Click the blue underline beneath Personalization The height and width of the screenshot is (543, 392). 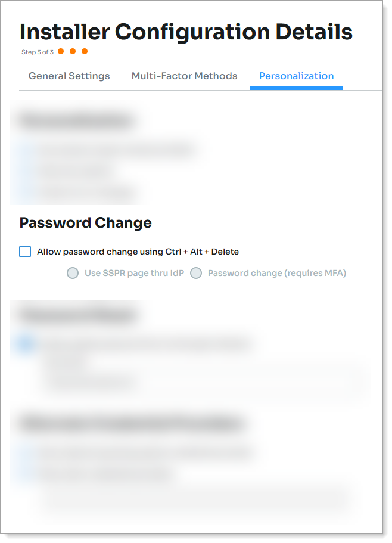(296, 88)
